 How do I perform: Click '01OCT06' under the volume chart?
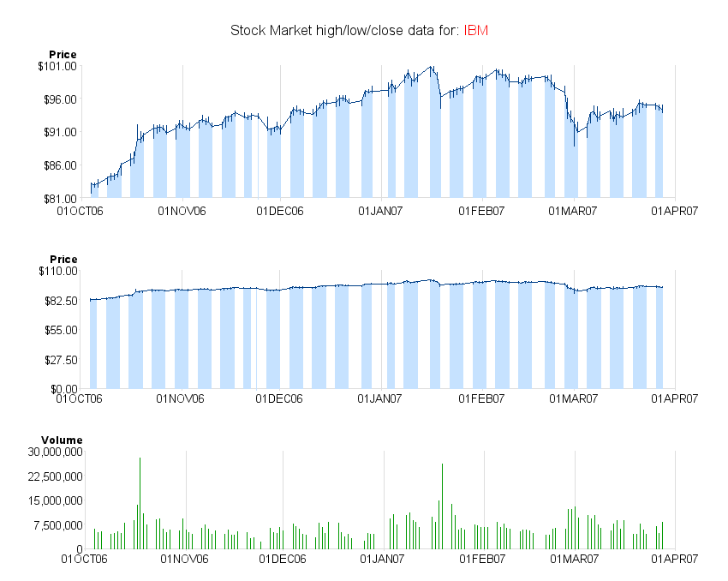click(84, 558)
